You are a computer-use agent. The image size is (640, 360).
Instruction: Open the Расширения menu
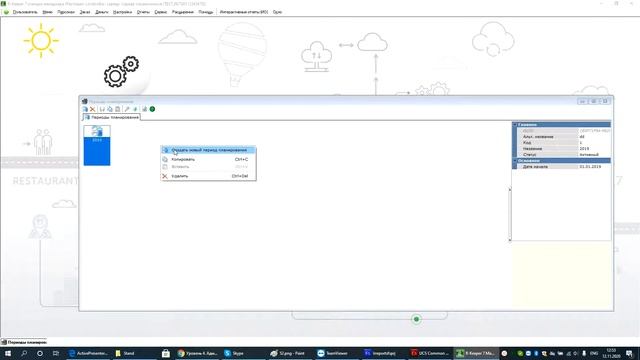point(182,12)
